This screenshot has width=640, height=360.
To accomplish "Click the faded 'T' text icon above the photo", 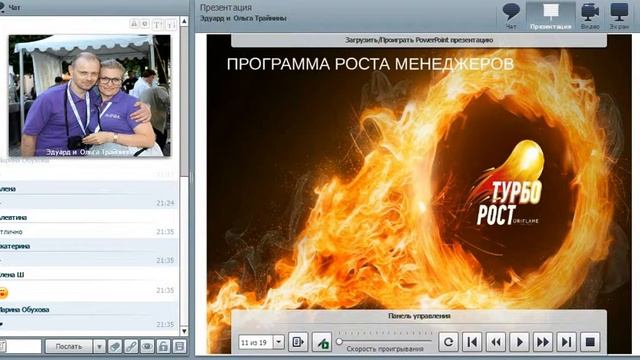I will click(x=157, y=24).
